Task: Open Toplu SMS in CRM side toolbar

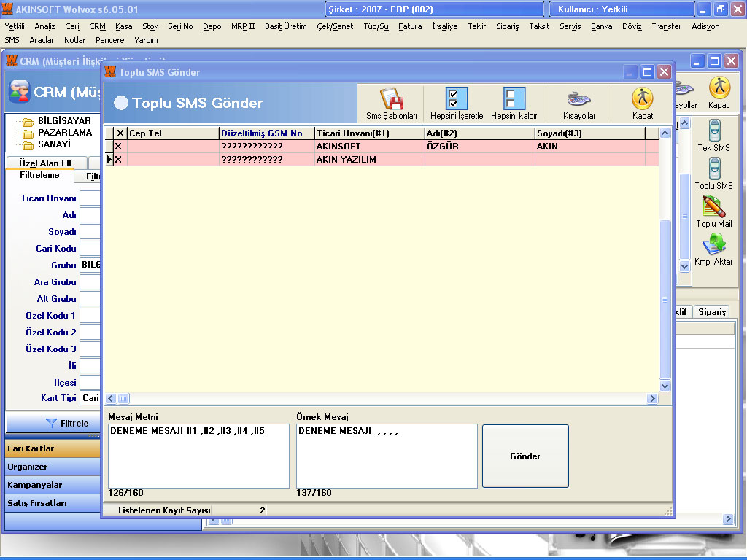Action: pyautogui.click(x=713, y=174)
